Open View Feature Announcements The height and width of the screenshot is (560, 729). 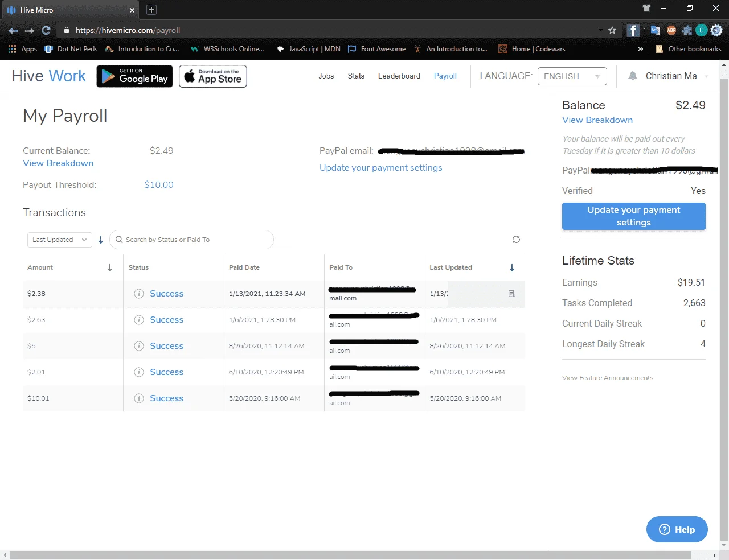[608, 378]
